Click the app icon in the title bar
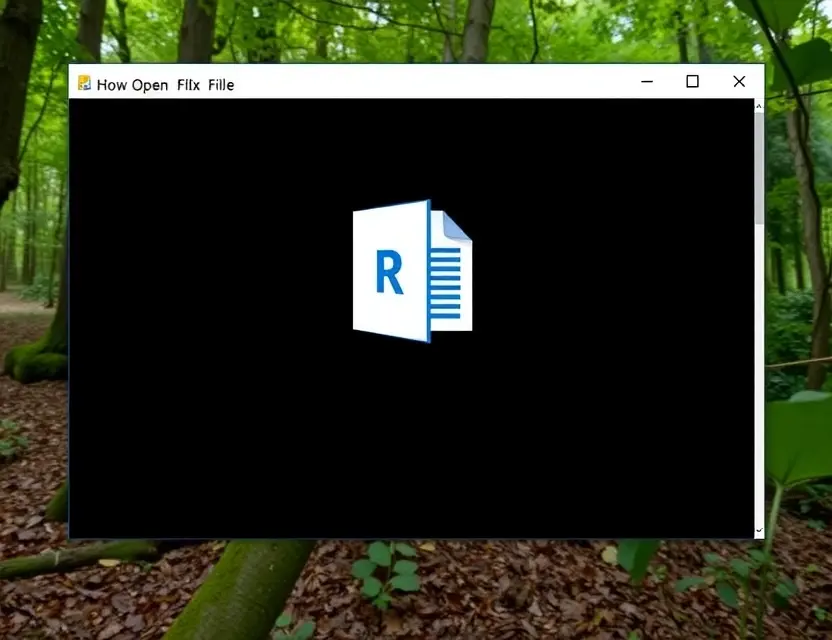The width and height of the screenshot is (832, 640). coord(84,83)
